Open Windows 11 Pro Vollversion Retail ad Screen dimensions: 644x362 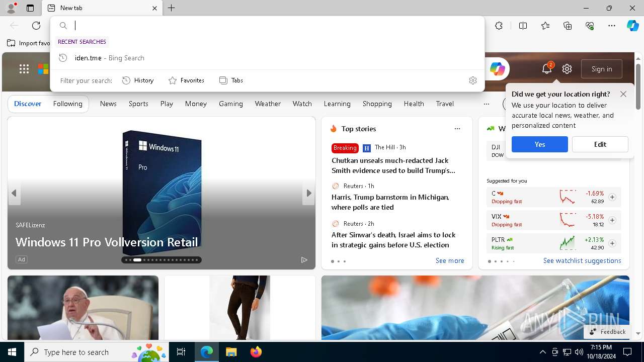coord(107,242)
